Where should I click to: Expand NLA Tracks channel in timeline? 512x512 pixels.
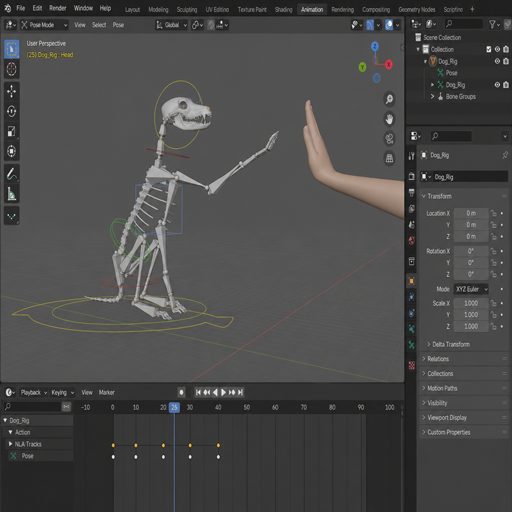[x=10, y=444]
